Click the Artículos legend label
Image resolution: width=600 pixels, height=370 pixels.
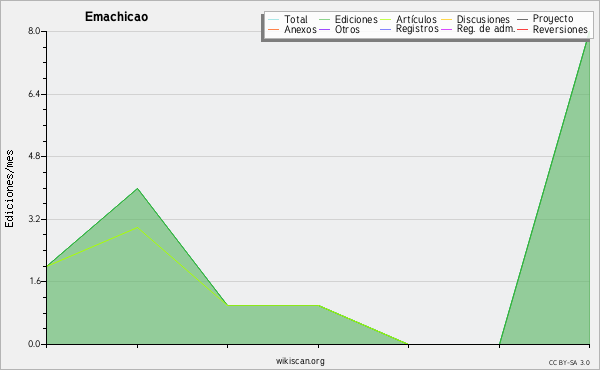coord(416,19)
